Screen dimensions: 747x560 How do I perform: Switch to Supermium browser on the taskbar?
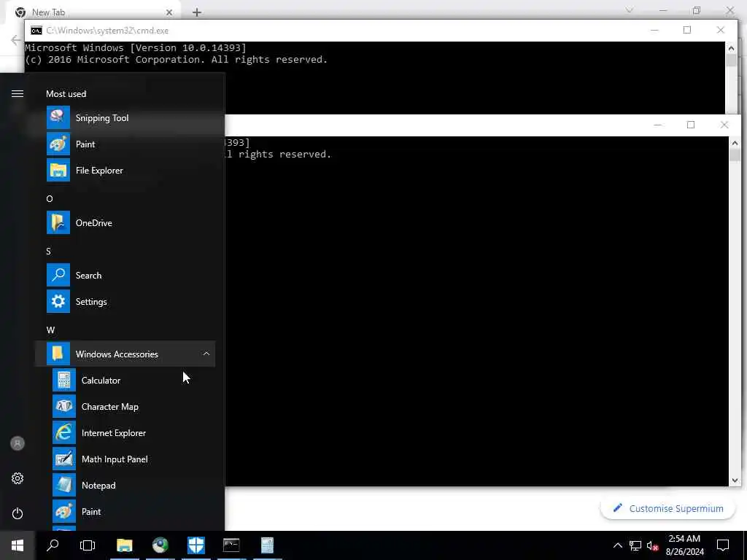click(x=160, y=545)
